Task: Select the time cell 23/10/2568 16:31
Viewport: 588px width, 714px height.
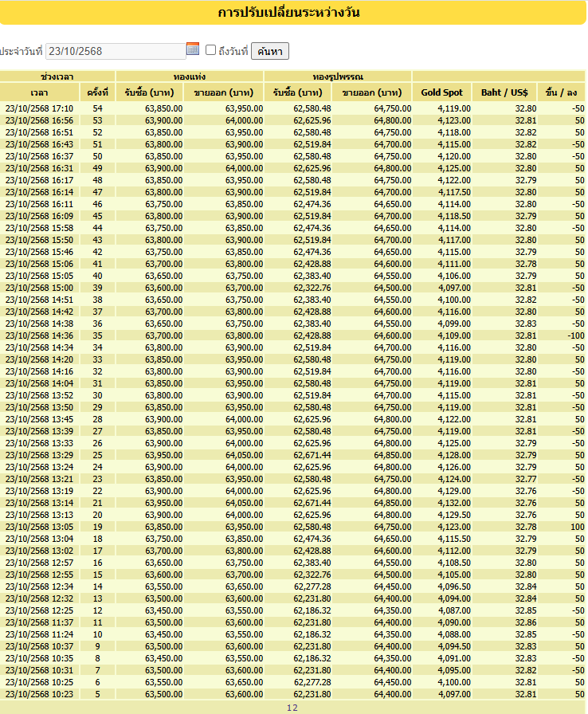Action: click(39, 168)
